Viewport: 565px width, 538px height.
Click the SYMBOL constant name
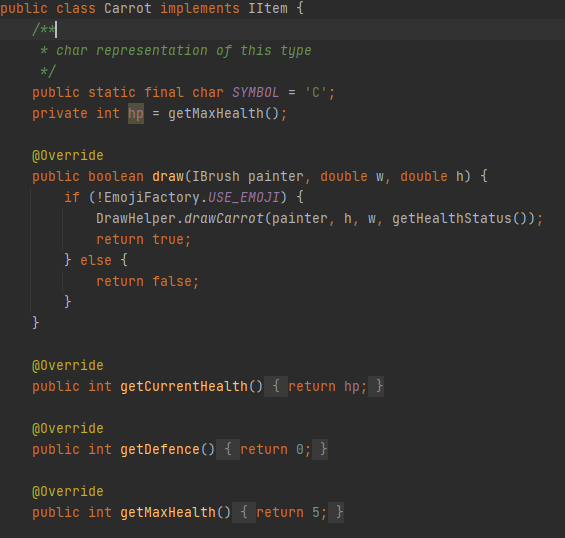click(x=255, y=93)
